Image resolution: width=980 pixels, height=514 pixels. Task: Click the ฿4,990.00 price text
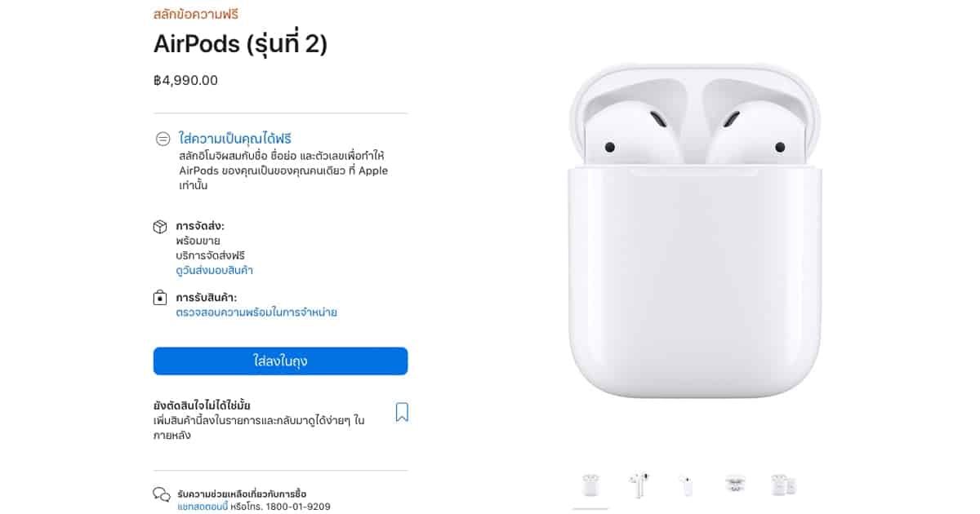pyautogui.click(x=185, y=80)
